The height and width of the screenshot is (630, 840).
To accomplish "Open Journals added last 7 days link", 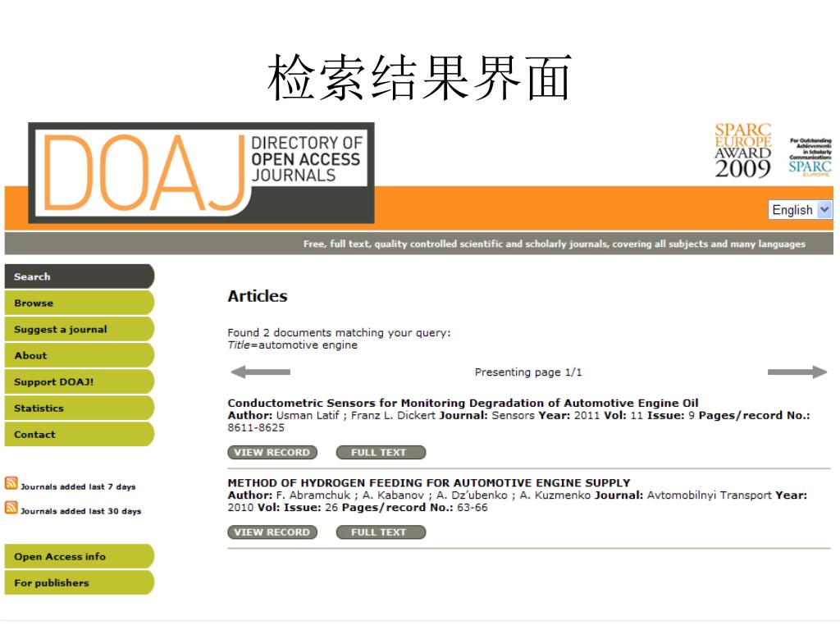I will click(78, 486).
